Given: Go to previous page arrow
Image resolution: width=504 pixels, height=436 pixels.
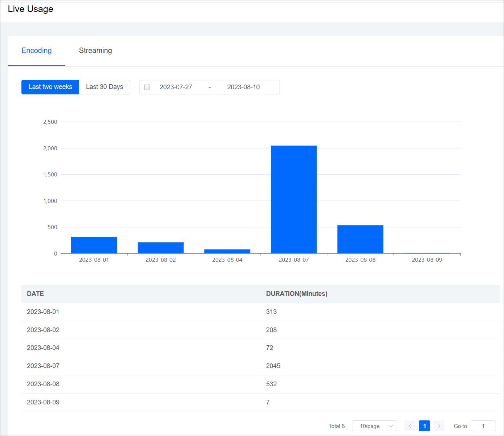Looking at the screenshot, I should 410,426.
